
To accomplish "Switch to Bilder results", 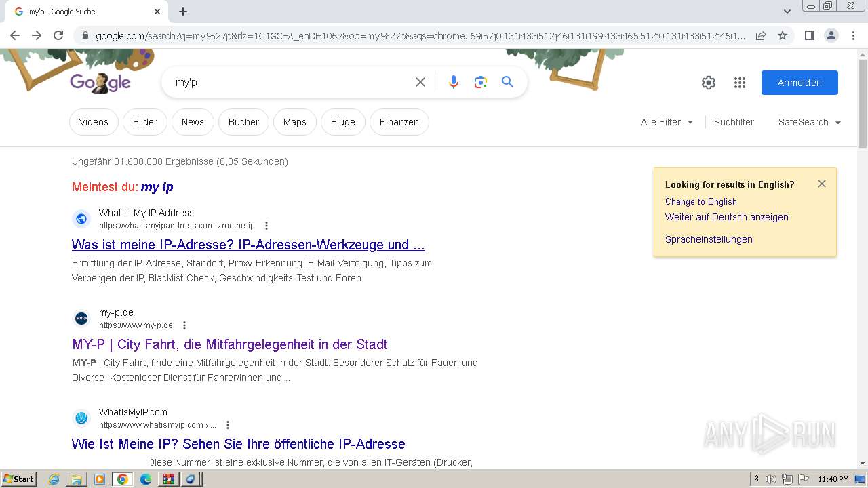I will (x=145, y=122).
